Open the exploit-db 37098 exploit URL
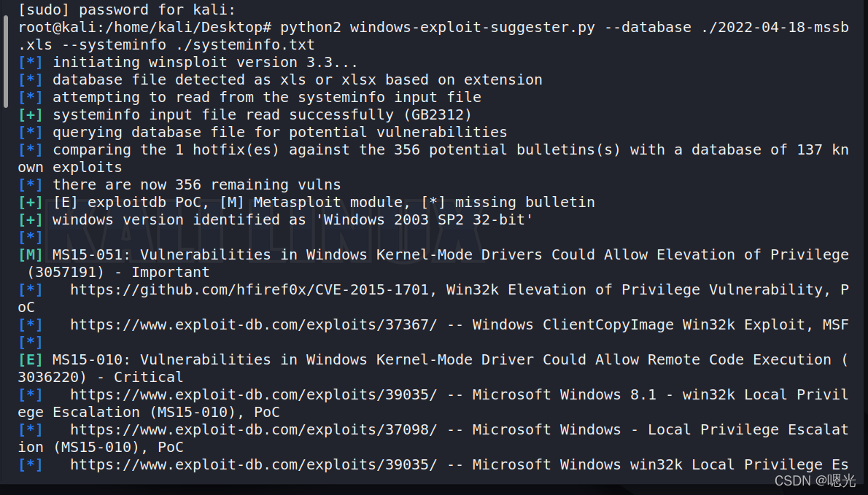 click(x=253, y=429)
